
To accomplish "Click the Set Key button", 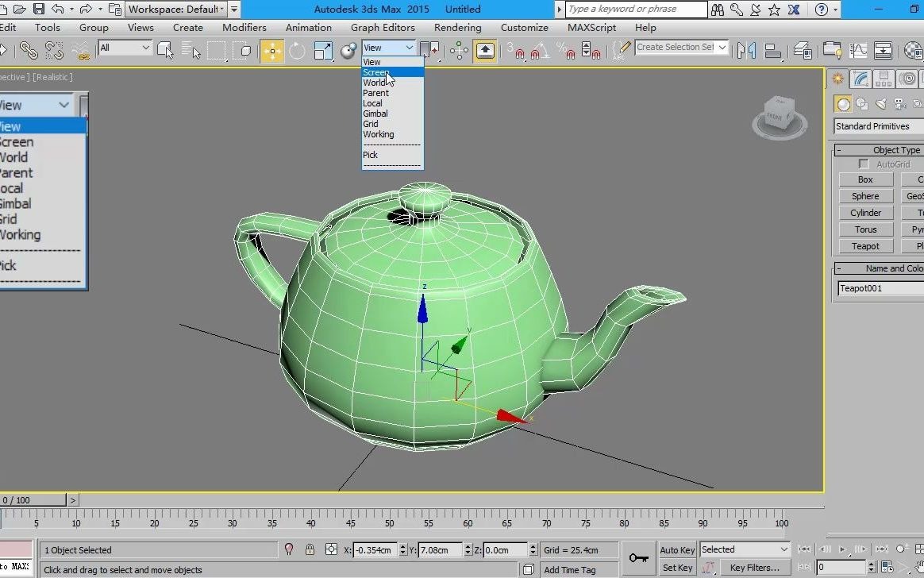I will coord(676,568).
